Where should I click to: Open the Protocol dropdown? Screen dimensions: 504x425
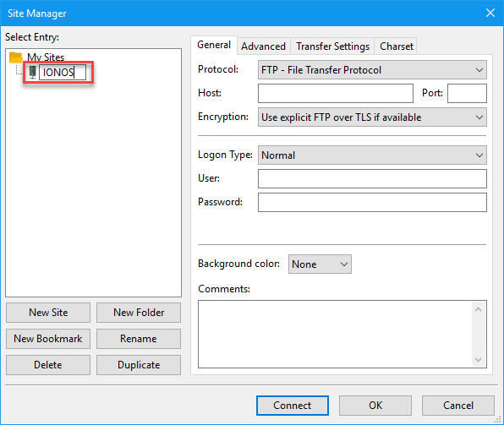click(x=372, y=70)
